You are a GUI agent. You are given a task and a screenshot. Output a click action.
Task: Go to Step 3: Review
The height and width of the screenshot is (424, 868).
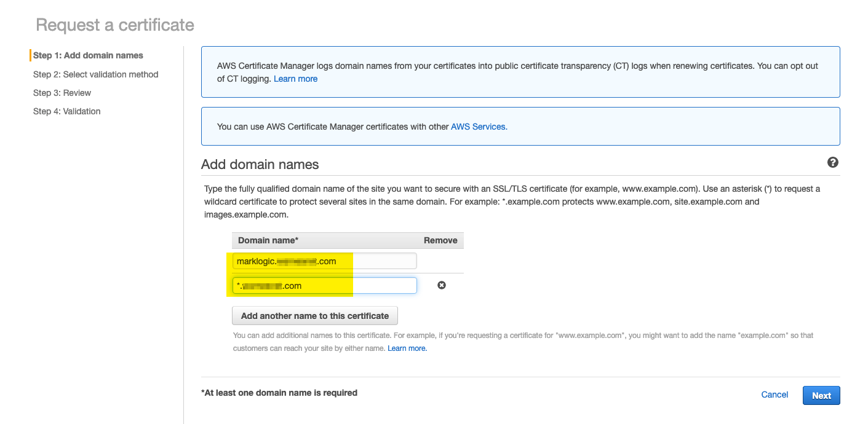click(62, 93)
